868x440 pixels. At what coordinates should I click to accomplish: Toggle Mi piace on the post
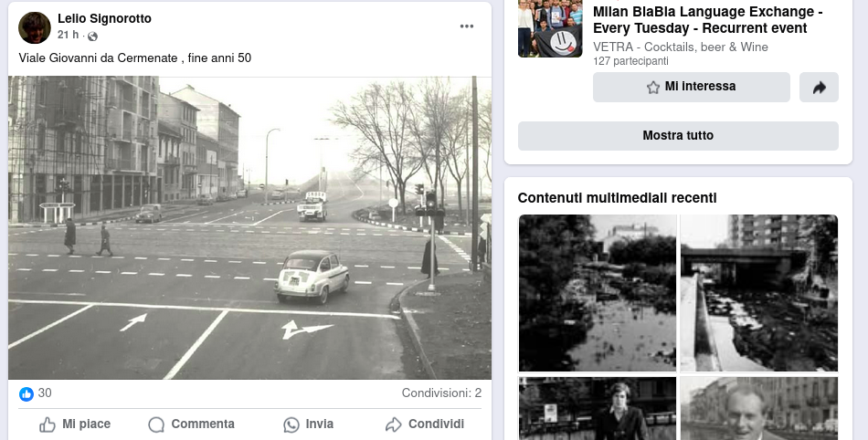tap(75, 424)
